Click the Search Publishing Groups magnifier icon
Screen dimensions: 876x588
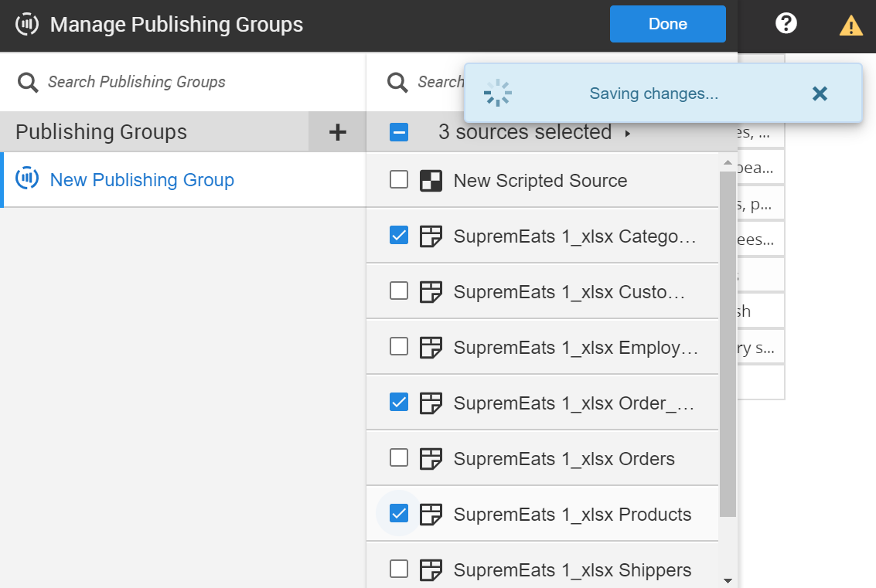point(29,82)
